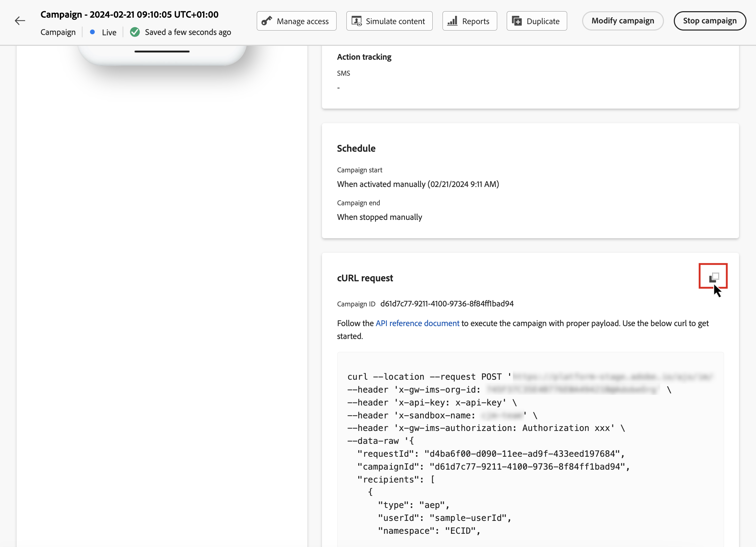The image size is (756, 547).
Task: Open the API reference document link
Action: [x=417, y=323]
